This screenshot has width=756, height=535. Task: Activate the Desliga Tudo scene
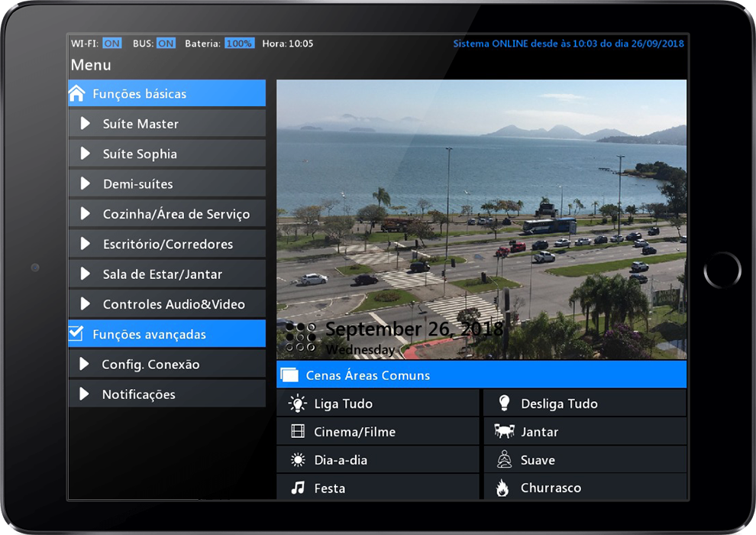(585, 404)
